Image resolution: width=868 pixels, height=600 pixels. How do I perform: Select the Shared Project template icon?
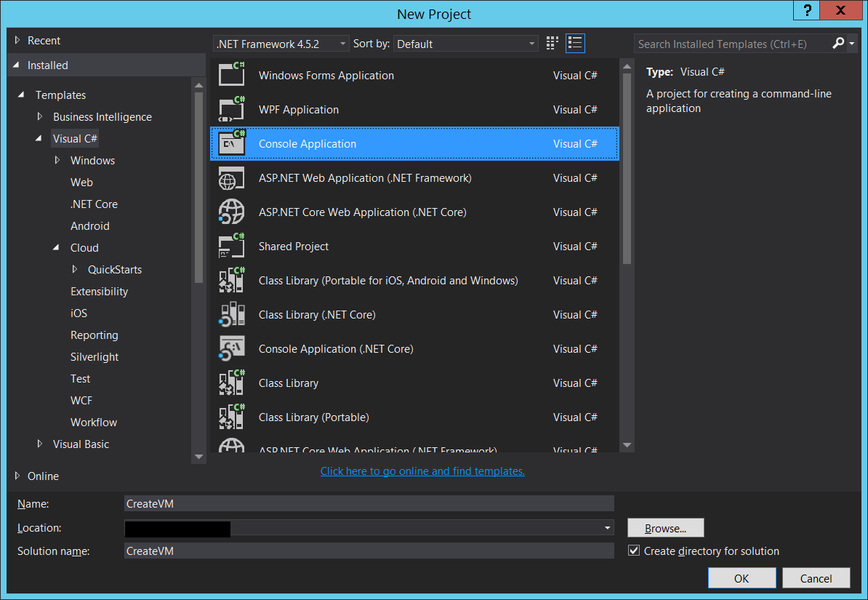[231, 246]
